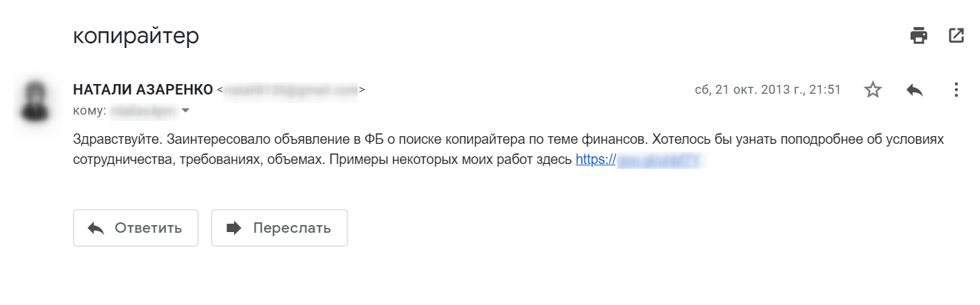
Task: Click the кому: label
Action: [x=89, y=110]
